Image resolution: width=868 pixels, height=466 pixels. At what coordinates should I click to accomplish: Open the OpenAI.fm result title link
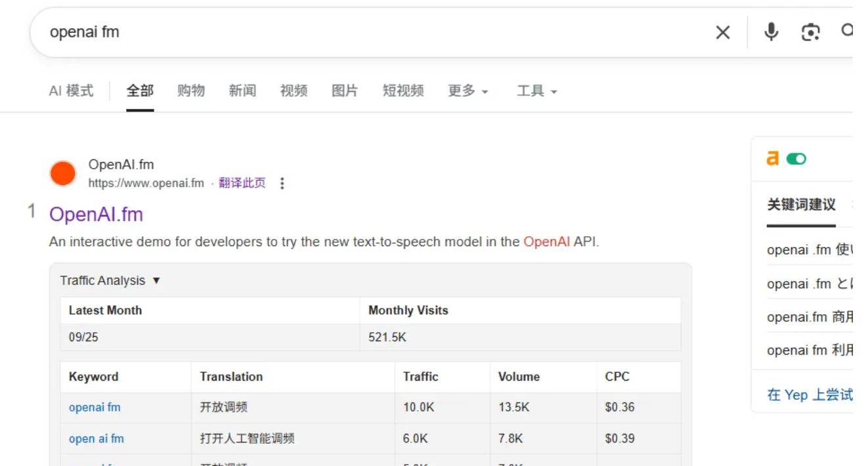tap(96, 215)
